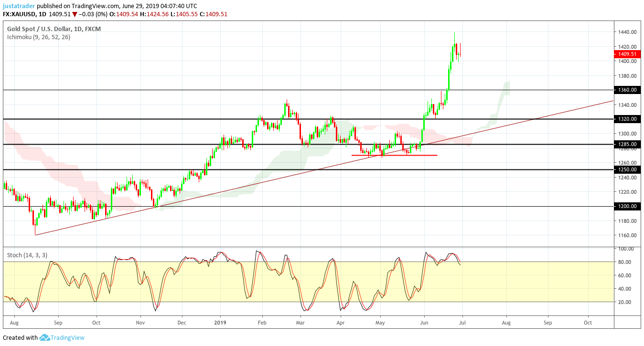The image size is (644, 346).
Task: Click the TradingView cloud logo icon
Action: pos(45,337)
